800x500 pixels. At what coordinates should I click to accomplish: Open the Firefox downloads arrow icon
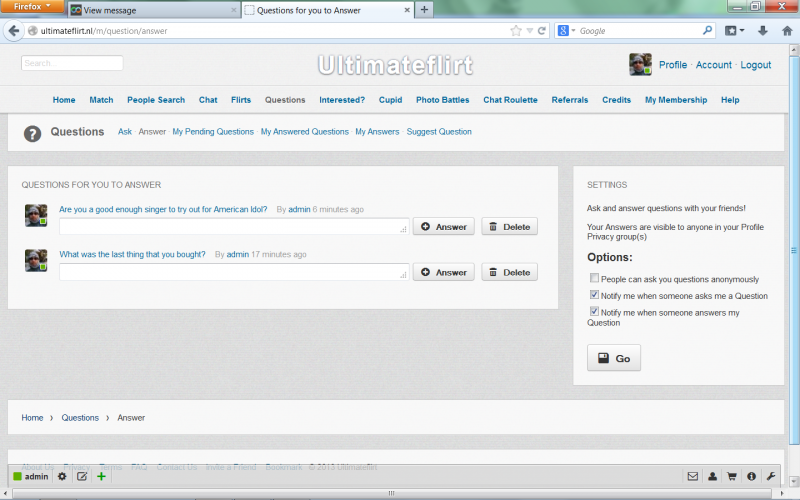763,31
